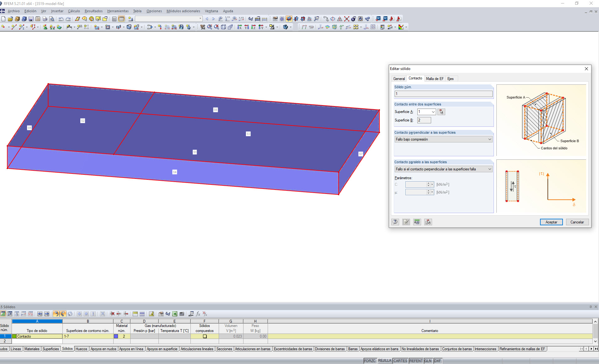The width and height of the screenshot is (599, 364).
Task: Switch to the General tab in dialog
Action: 399,79
